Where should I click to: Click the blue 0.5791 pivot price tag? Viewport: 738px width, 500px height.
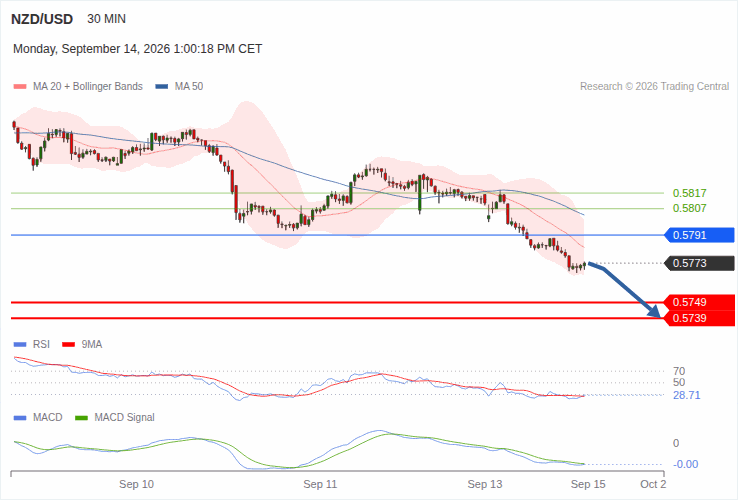(699, 235)
